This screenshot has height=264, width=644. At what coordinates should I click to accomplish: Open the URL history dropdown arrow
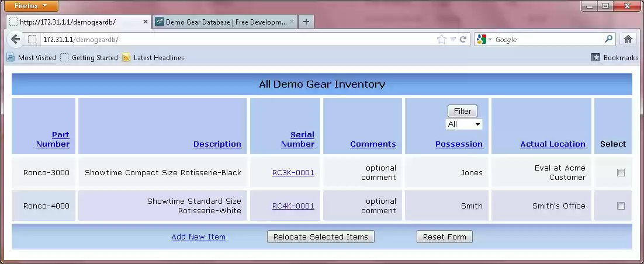[x=453, y=39]
